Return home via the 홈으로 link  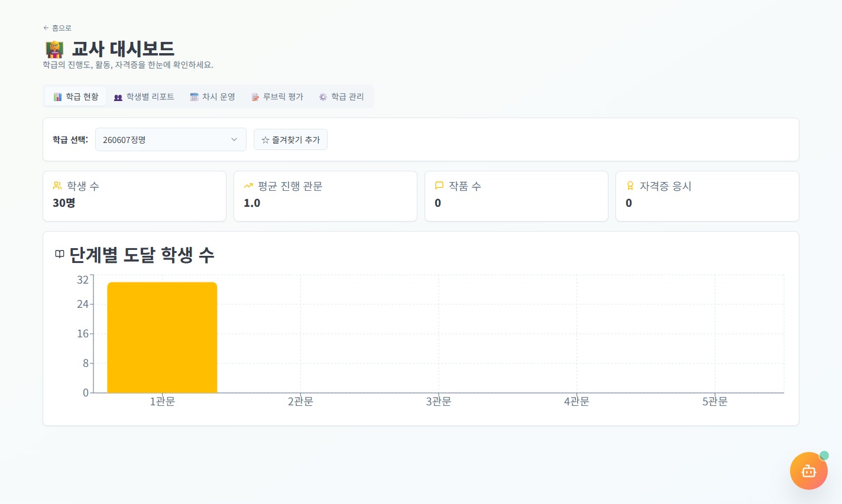(x=57, y=28)
